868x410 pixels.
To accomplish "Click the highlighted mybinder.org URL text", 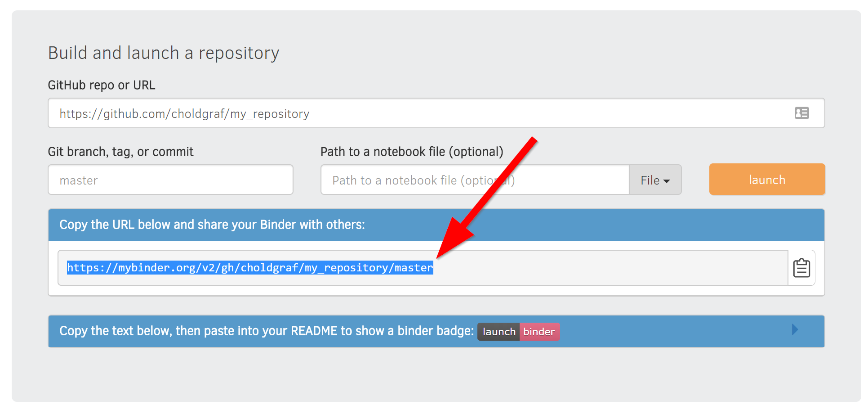I will point(250,268).
